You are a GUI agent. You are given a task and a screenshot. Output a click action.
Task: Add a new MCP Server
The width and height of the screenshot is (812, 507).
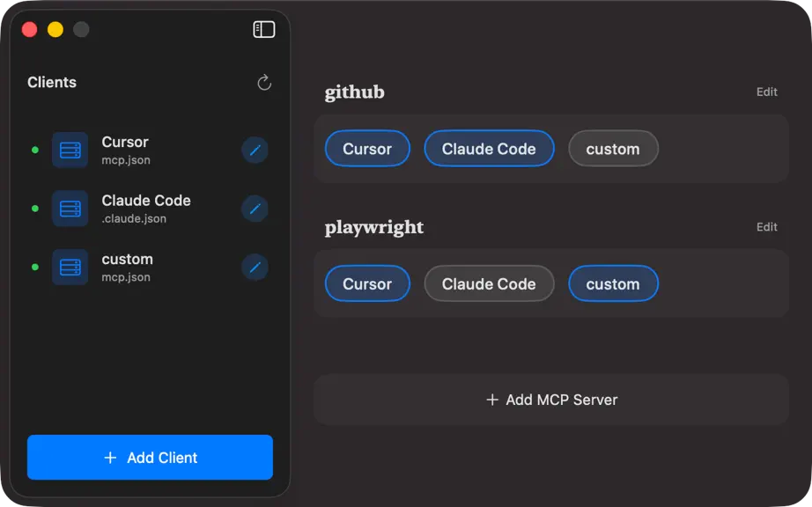click(x=551, y=400)
